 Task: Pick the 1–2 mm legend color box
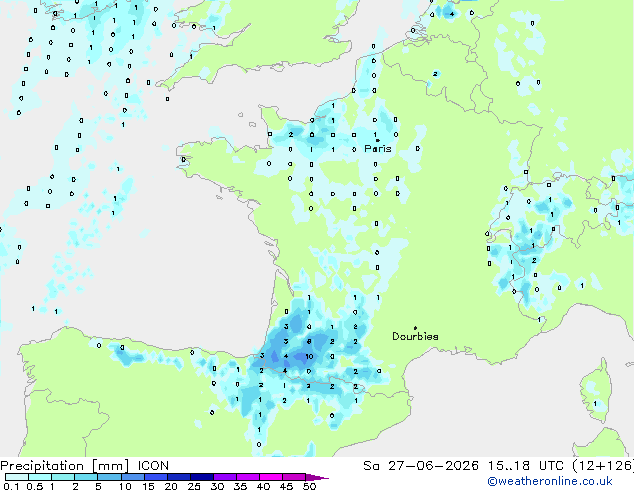[63, 477]
